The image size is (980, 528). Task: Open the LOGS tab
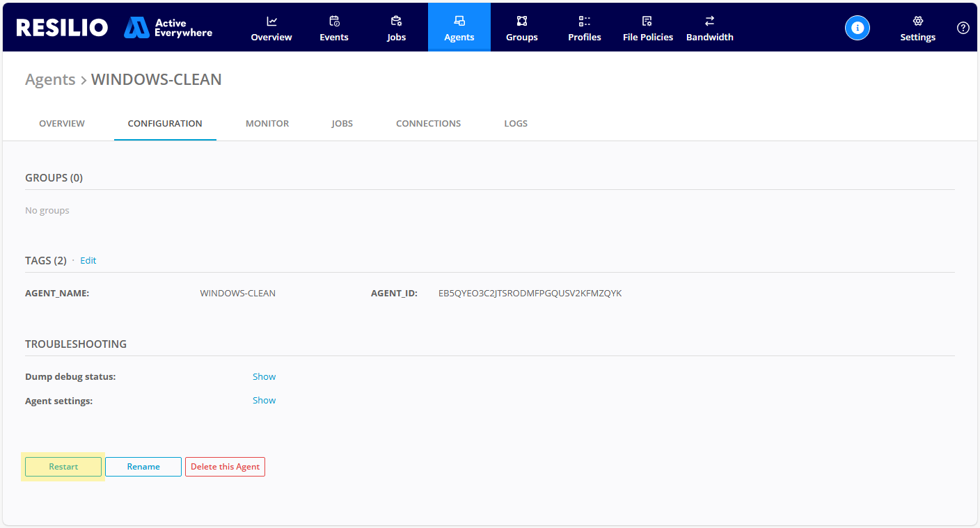pos(516,124)
